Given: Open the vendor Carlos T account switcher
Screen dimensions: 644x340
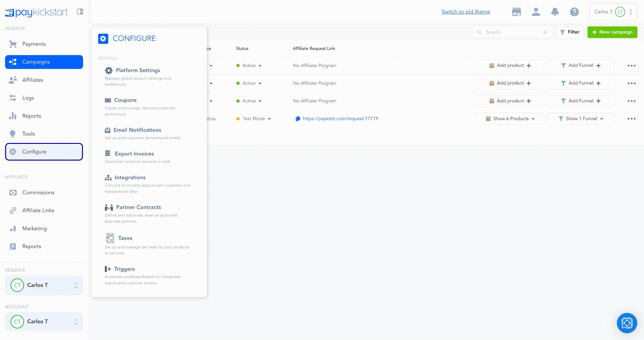Looking at the screenshot, I should [44, 285].
